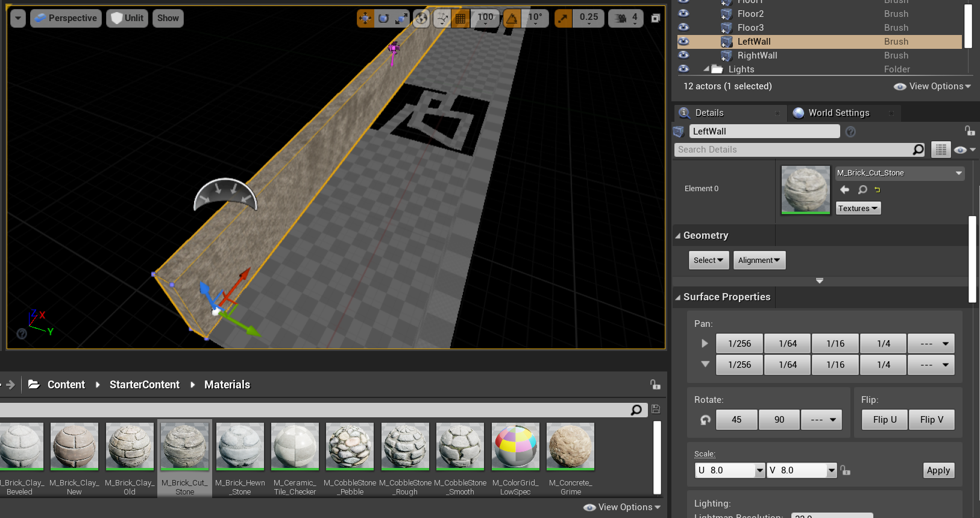Viewport: 980px width, 518px height.
Task: Open the Details visibility filter eye dropdown
Action: point(964,150)
